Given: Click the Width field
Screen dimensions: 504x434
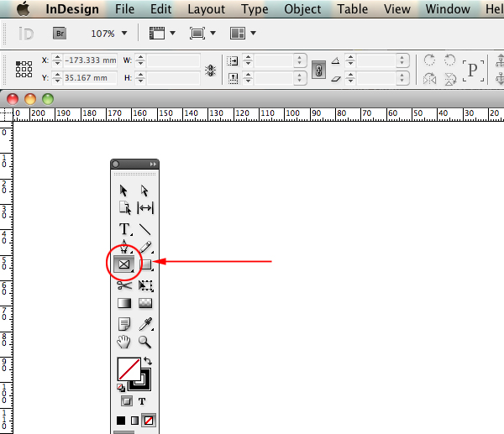Looking at the screenshot, I should [x=174, y=60].
